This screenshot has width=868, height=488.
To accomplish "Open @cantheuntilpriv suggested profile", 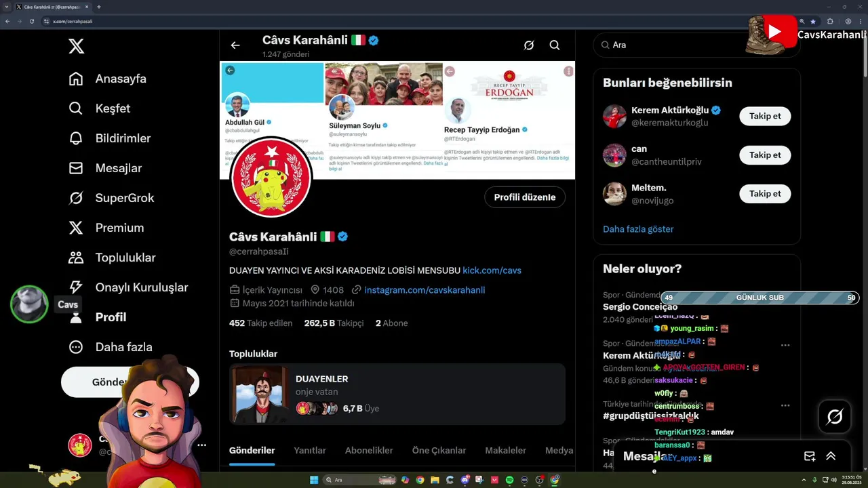I will click(667, 162).
